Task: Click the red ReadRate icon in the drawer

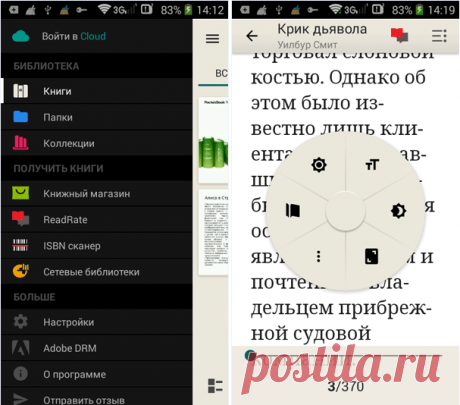Action: coord(21,219)
